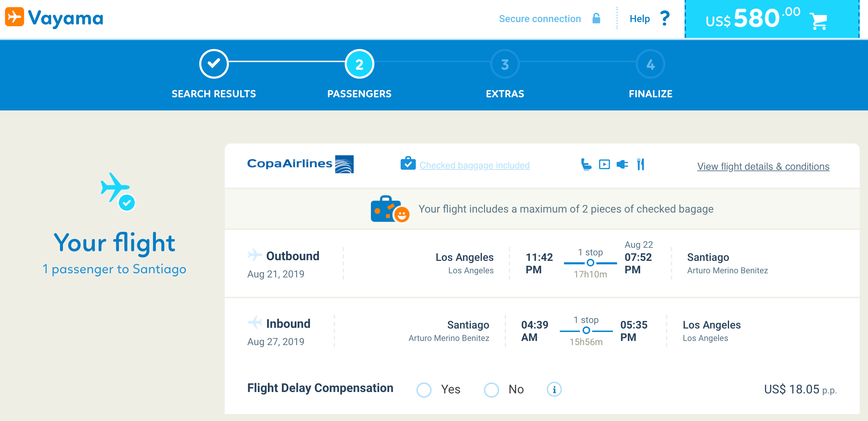Open Flight Delay Compensation info icon
Viewport: 868px width, 421px height.
pos(554,390)
